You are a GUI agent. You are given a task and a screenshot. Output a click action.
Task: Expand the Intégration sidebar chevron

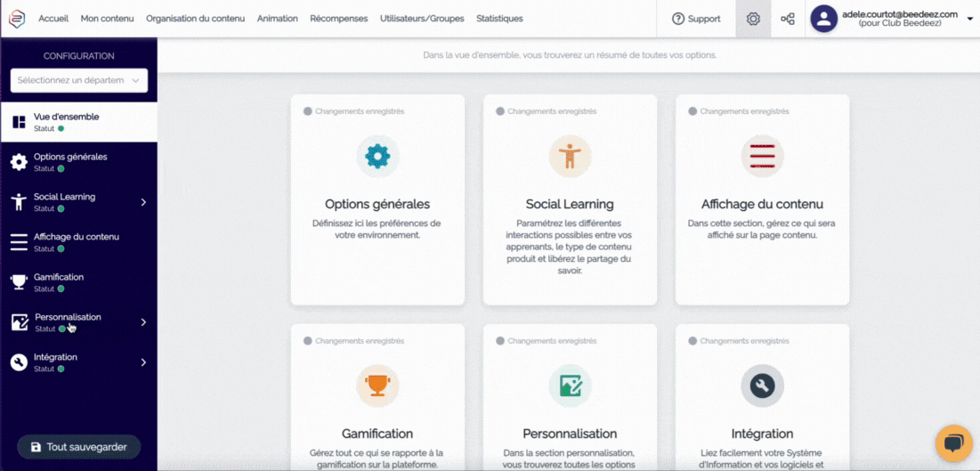pos(143,362)
